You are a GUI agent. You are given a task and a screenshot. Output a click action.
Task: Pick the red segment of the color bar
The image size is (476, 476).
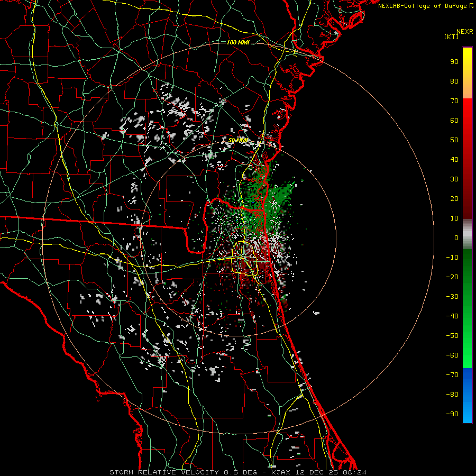pos(467,159)
